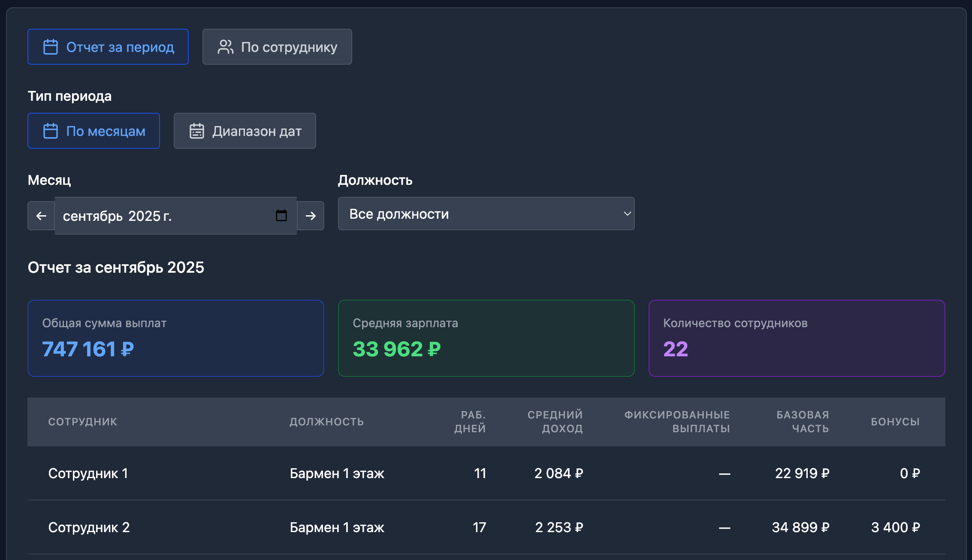Open the Сотрудник 2 row entry

pos(89,527)
